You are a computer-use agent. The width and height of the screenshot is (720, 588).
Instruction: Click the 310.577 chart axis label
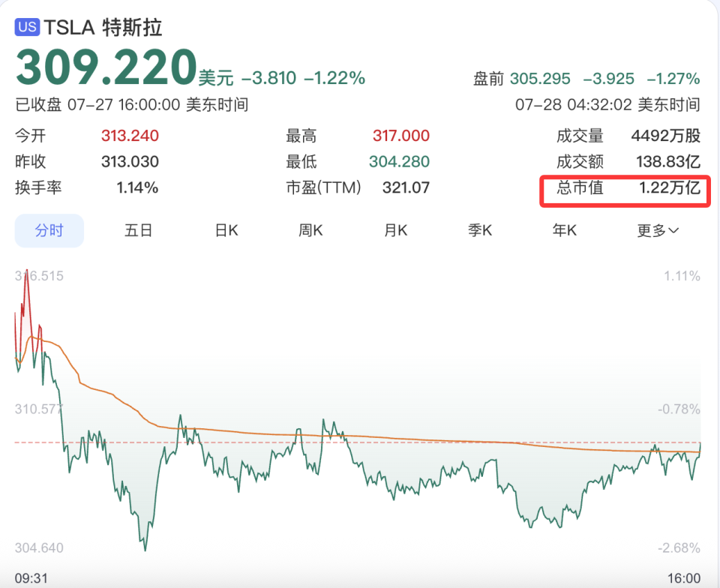click(x=39, y=409)
